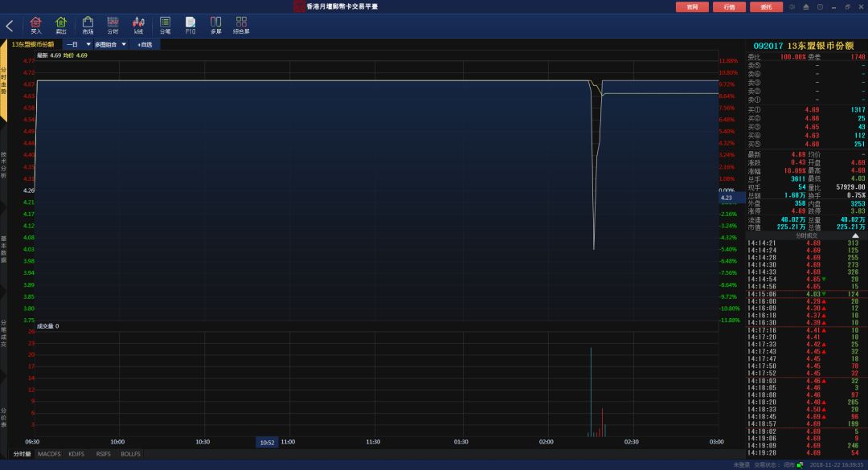
Task: Open the 卖出 (sell) toolbar icon
Action: (x=61, y=25)
